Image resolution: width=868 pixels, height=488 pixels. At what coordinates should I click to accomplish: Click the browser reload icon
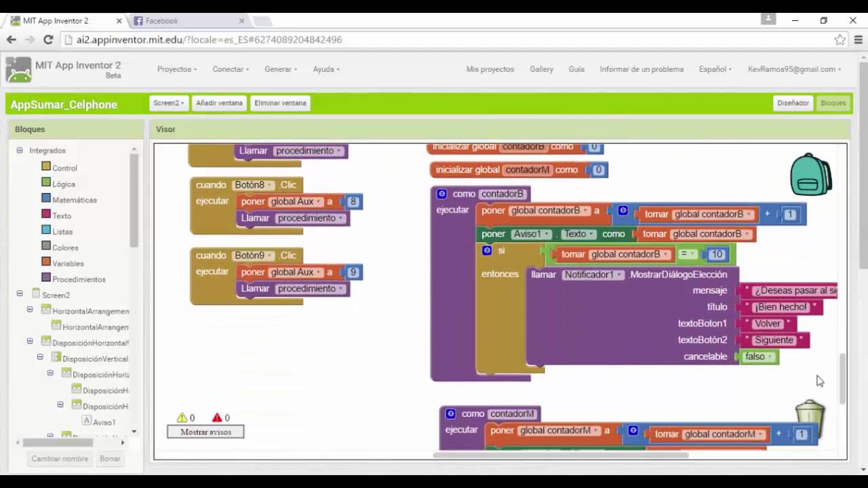[x=48, y=39]
